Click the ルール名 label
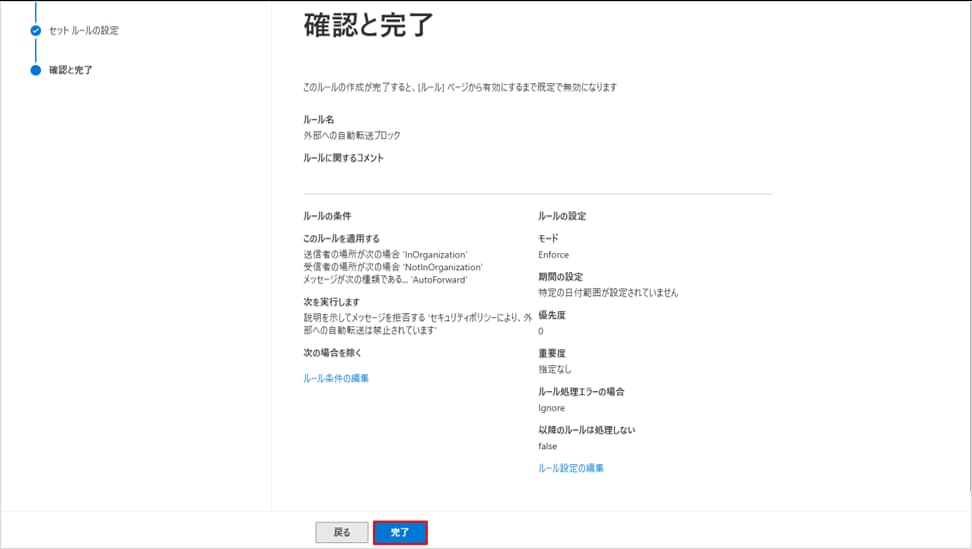The width and height of the screenshot is (972, 549). click(319, 120)
